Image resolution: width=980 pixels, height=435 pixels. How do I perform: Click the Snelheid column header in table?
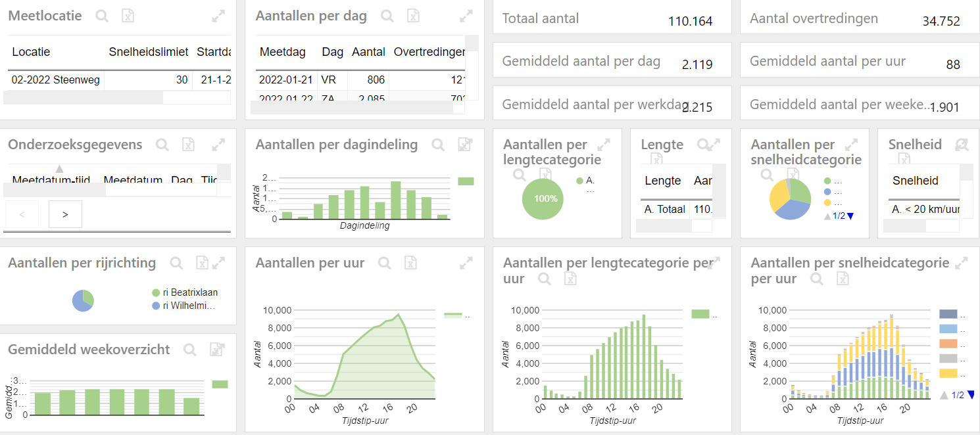click(916, 181)
